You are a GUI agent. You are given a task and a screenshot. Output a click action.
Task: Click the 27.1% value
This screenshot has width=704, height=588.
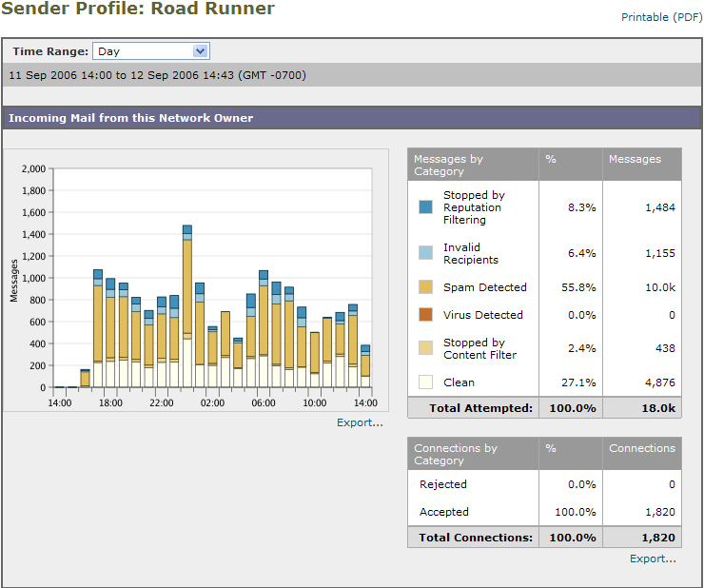(578, 382)
